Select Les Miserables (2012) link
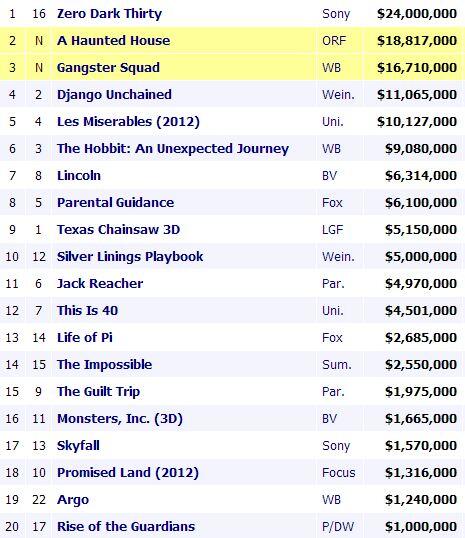The height and width of the screenshot is (538, 465). click(128, 121)
